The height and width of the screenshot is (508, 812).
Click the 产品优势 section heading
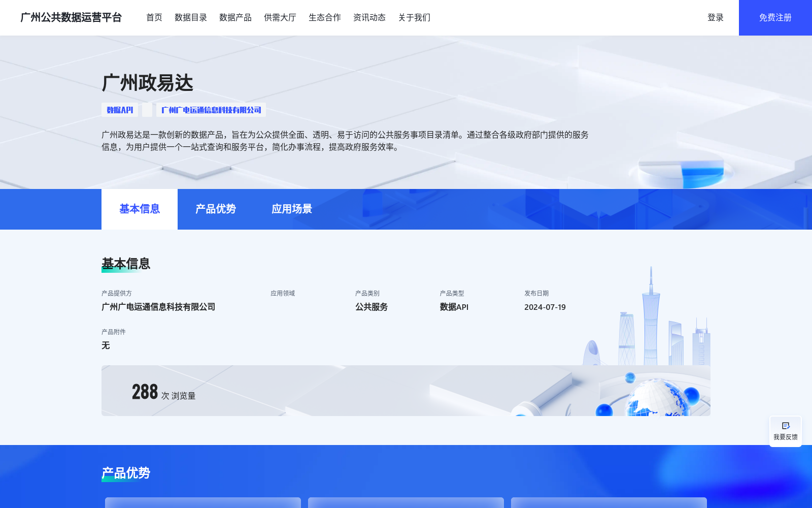tap(126, 473)
